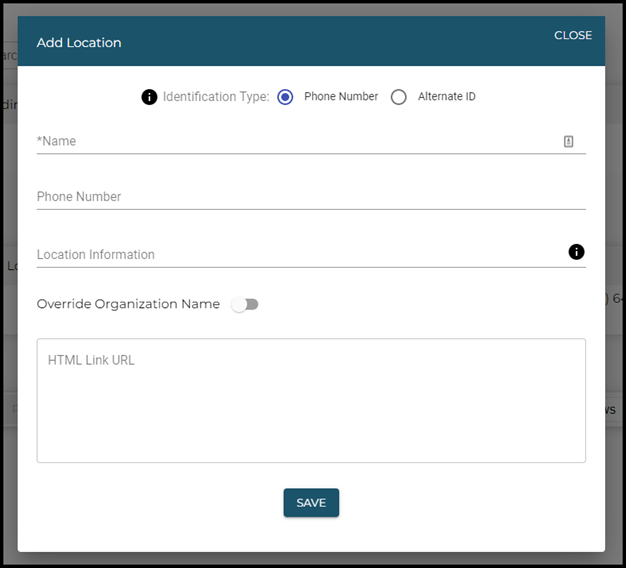626x568 pixels.
Task: Enable the Override Organization Name switch
Action: click(244, 304)
